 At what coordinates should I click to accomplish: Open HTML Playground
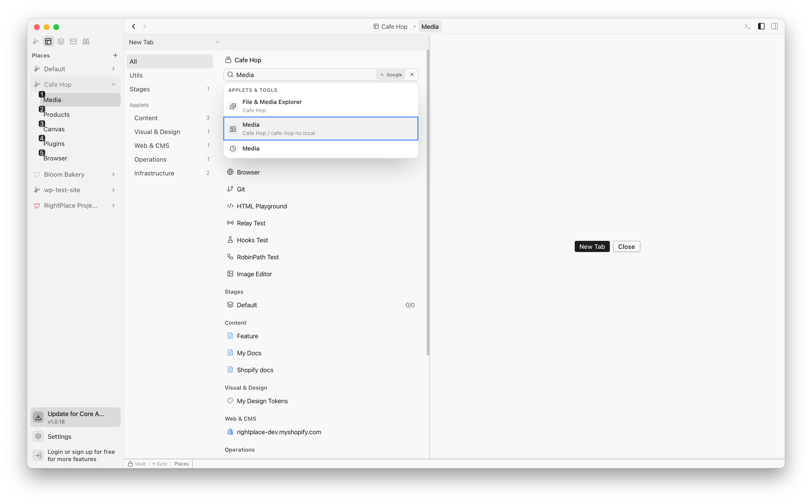point(320,206)
